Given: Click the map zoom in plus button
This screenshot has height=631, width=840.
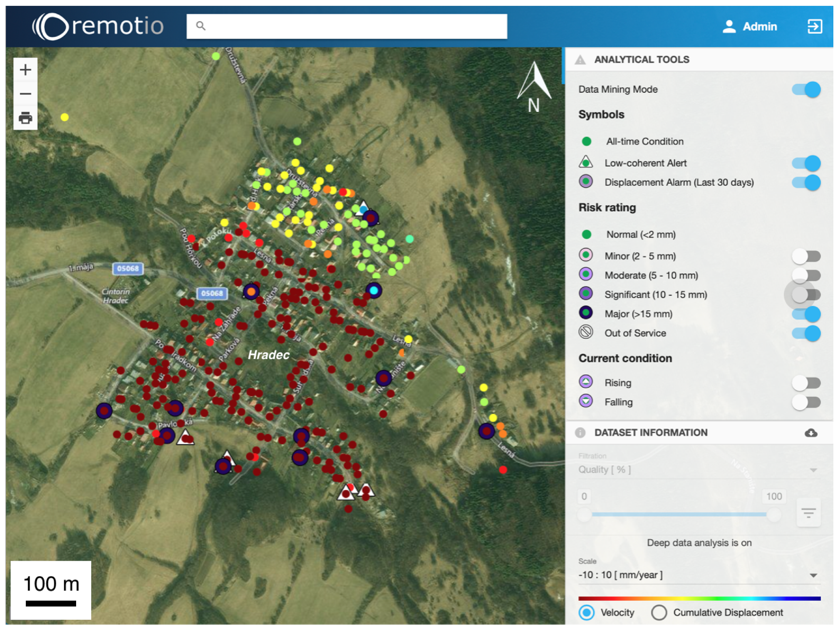Looking at the screenshot, I should point(25,70).
